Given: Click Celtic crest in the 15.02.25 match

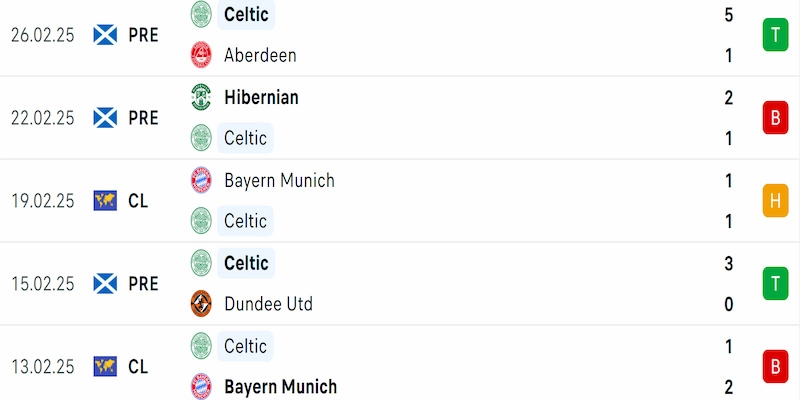Looking at the screenshot, I should [201, 263].
